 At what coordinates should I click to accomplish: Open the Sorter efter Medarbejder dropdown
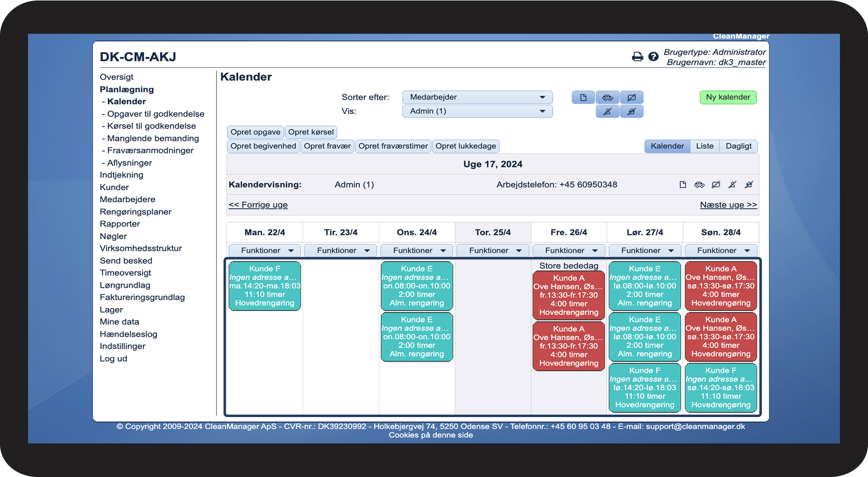coord(477,97)
